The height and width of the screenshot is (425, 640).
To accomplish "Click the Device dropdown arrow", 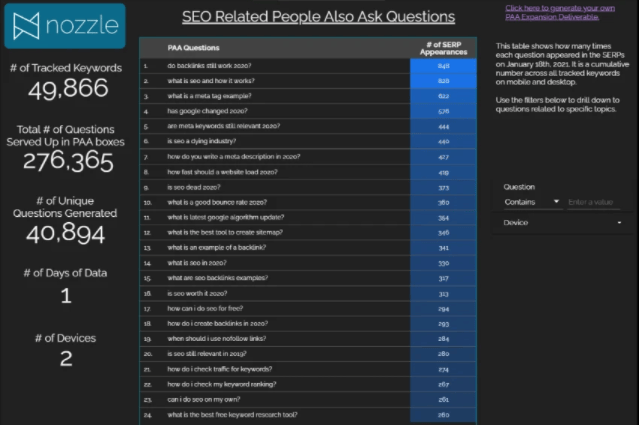I will pyautogui.click(x=619, y=222).
